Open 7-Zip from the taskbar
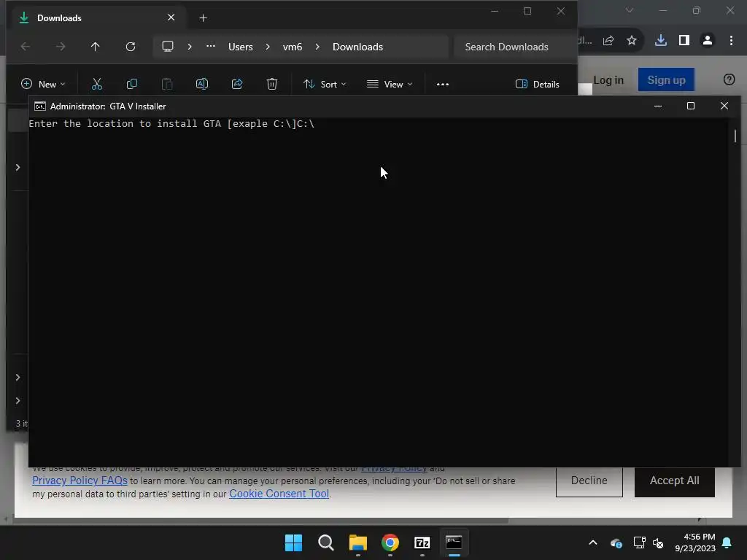 pyautogui.click(x=422, y=542)
